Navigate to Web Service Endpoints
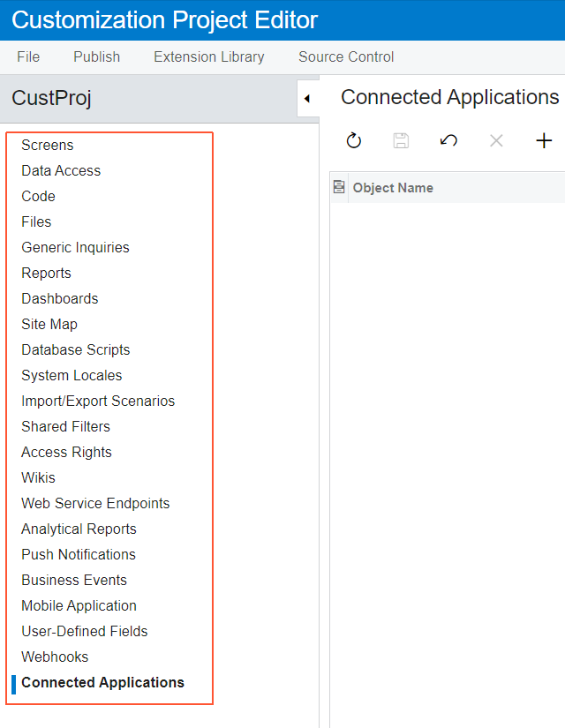 (x=95, y=503)
